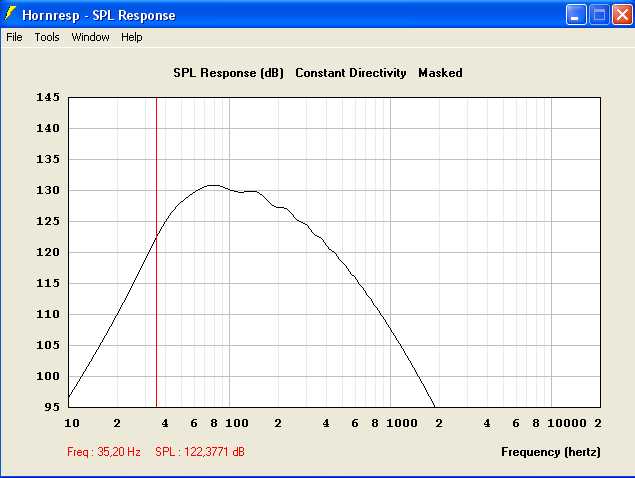
Task: Close the Hornresp SPL Response window
Action: (x=622, y=15)
